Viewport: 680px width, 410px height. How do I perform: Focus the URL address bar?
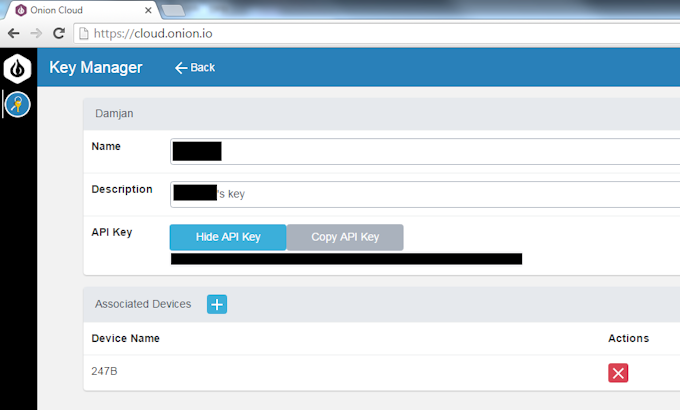pos(376,33)
